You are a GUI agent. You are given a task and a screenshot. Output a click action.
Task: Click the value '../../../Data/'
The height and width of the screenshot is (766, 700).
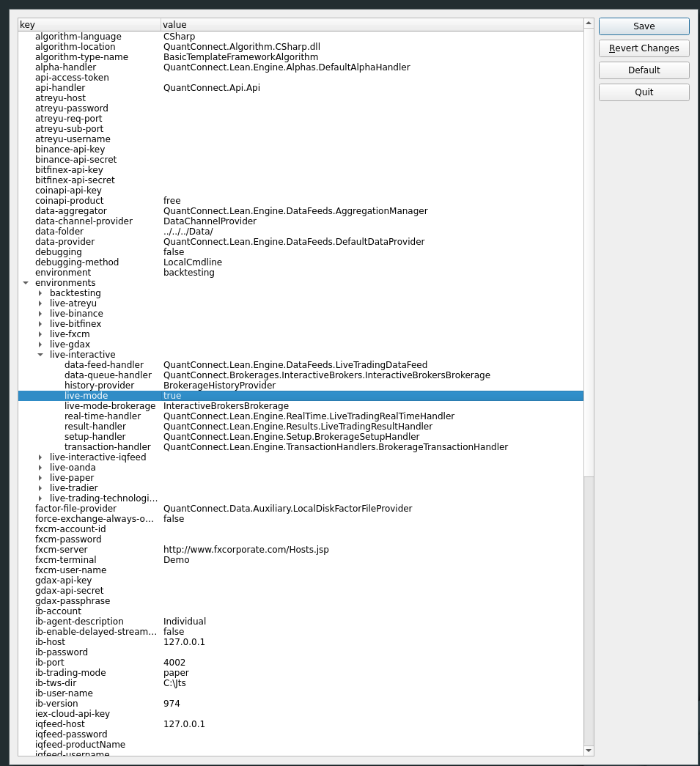click(188, 232)
